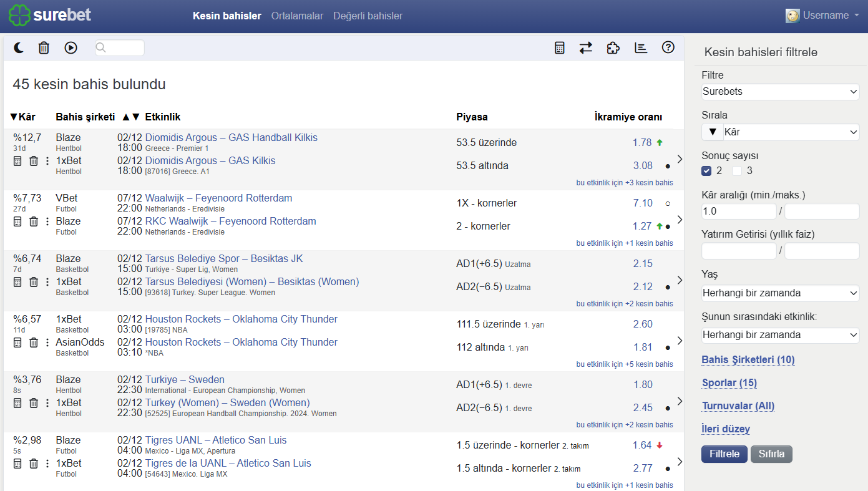Screen dimensions: 868x491
Task: Open Turnuvalar (All) link
Action: point(738,406)
